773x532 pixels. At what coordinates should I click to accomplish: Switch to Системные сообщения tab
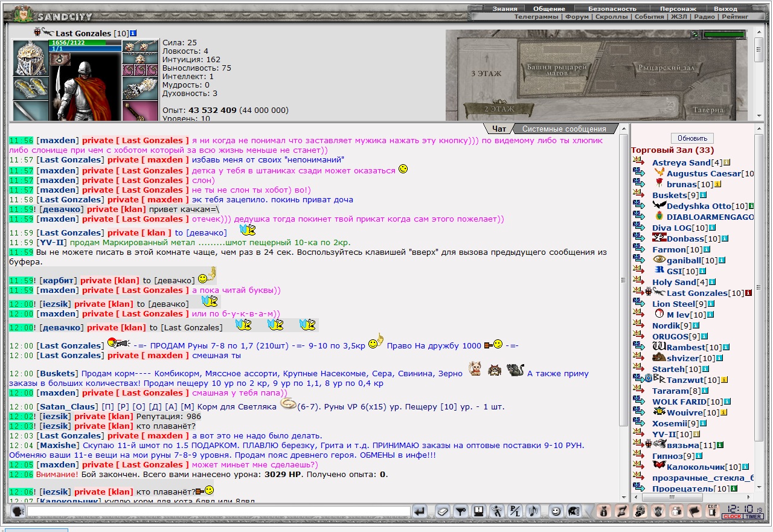[x=563, y=129]
